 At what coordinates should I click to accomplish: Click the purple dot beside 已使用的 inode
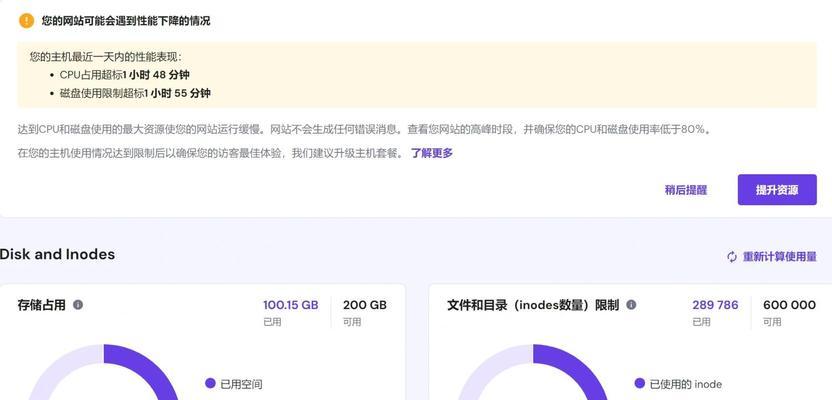tap(639, 383)
